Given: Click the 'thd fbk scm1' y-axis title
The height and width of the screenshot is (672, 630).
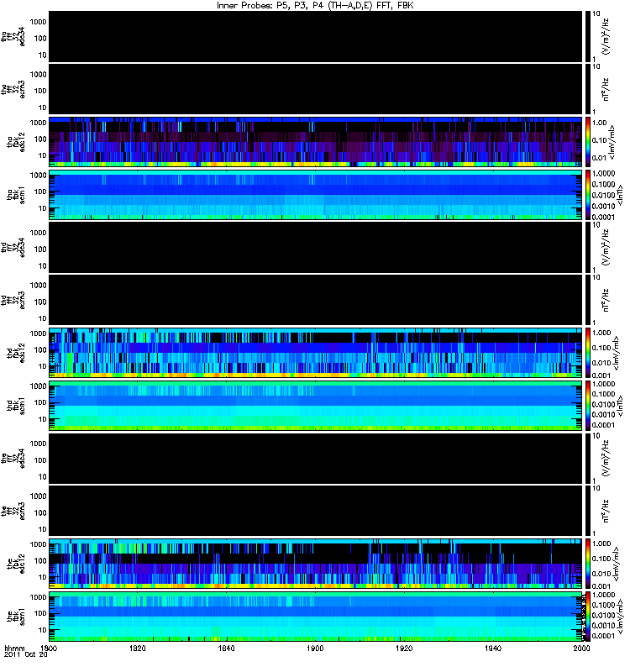Looking at the screenshot, I should [x=16, y=406].
